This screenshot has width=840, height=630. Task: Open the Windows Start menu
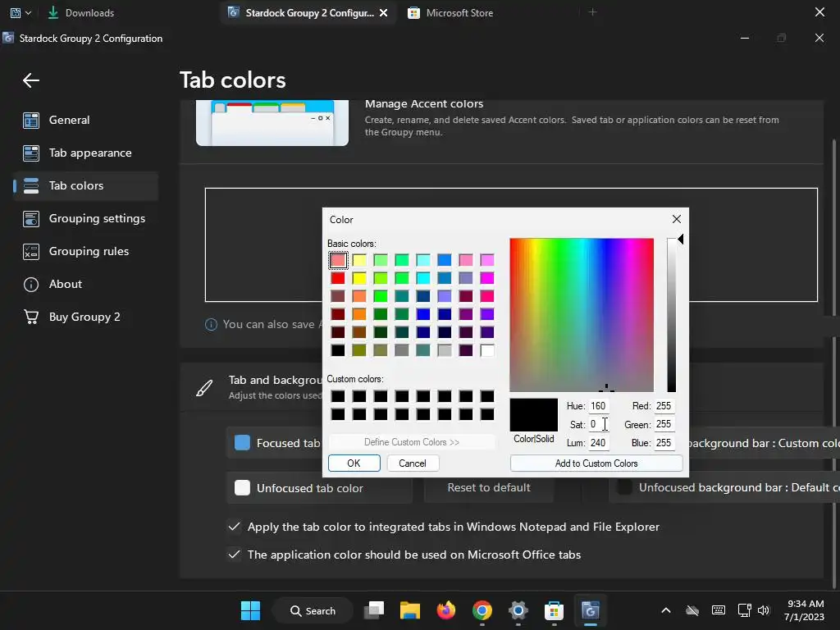pyautogui.click(x=250, y=610)
